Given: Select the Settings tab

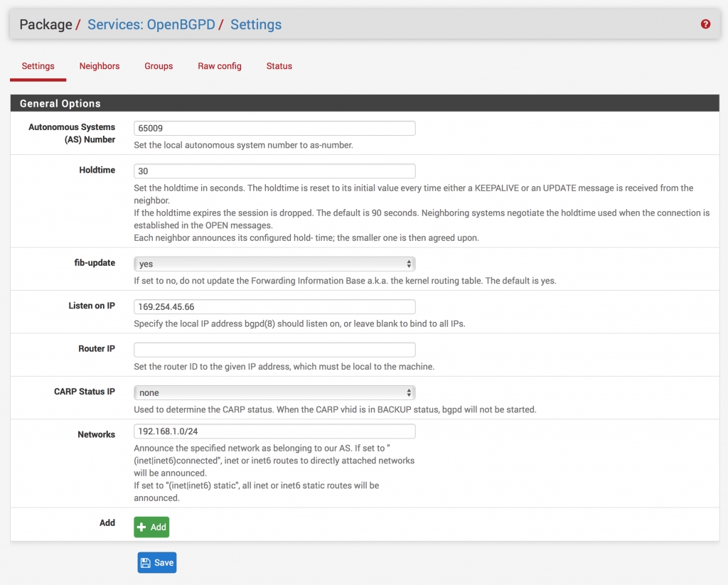Looking at the screenshot, I should click(x=38, y=66).
